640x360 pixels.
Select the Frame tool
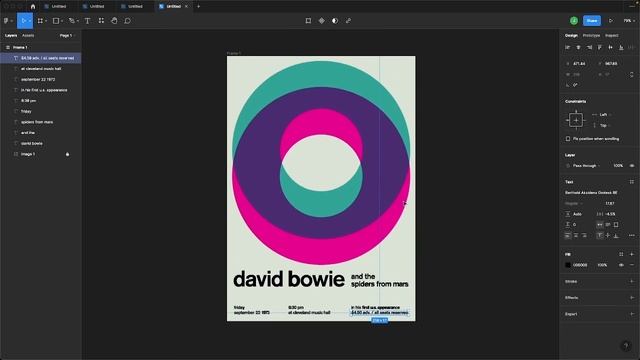coord(40,21)
